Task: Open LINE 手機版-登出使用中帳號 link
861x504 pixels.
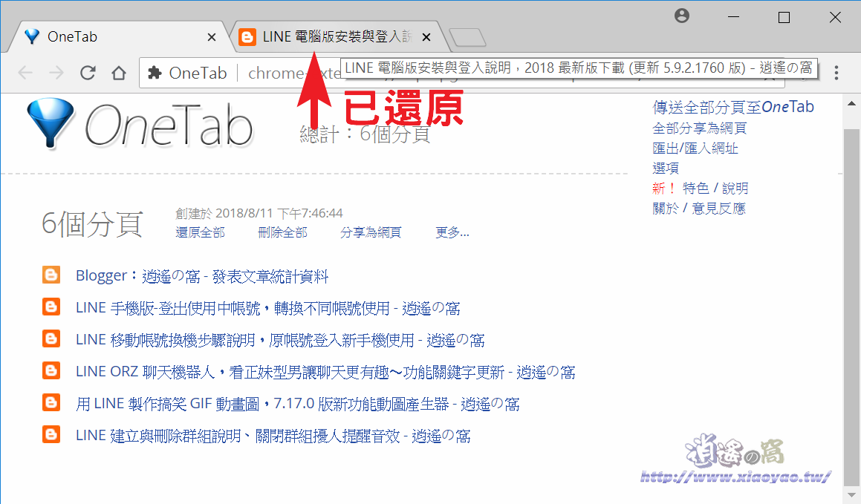Action: (268, 308)
